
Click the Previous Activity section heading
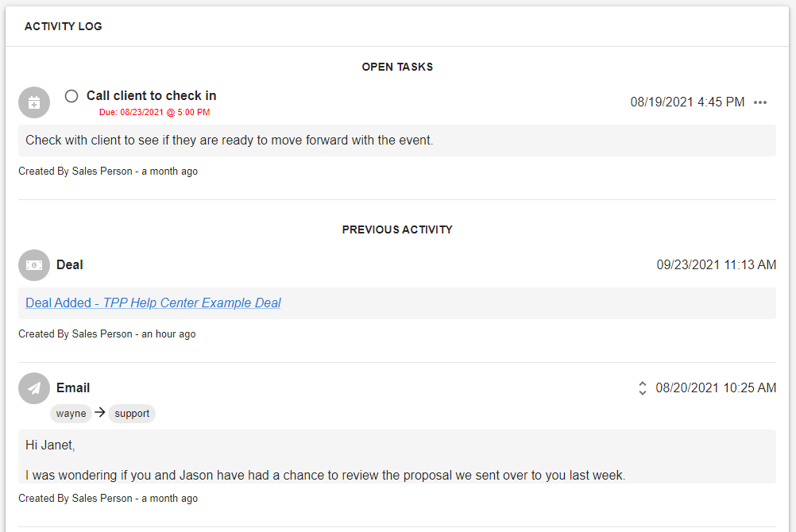pyautogui.click(x=397, y=229)
